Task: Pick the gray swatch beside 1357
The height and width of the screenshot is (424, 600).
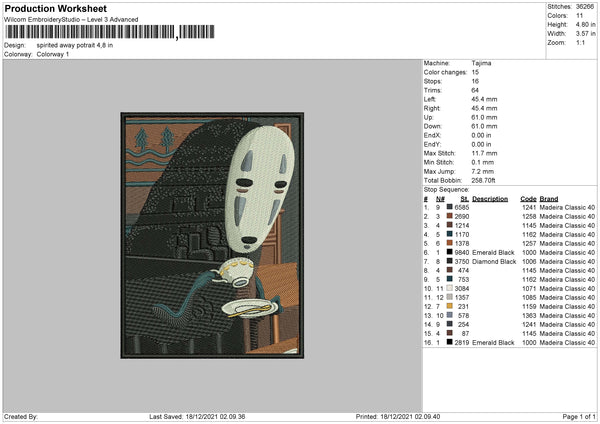Action: point(450,297)
